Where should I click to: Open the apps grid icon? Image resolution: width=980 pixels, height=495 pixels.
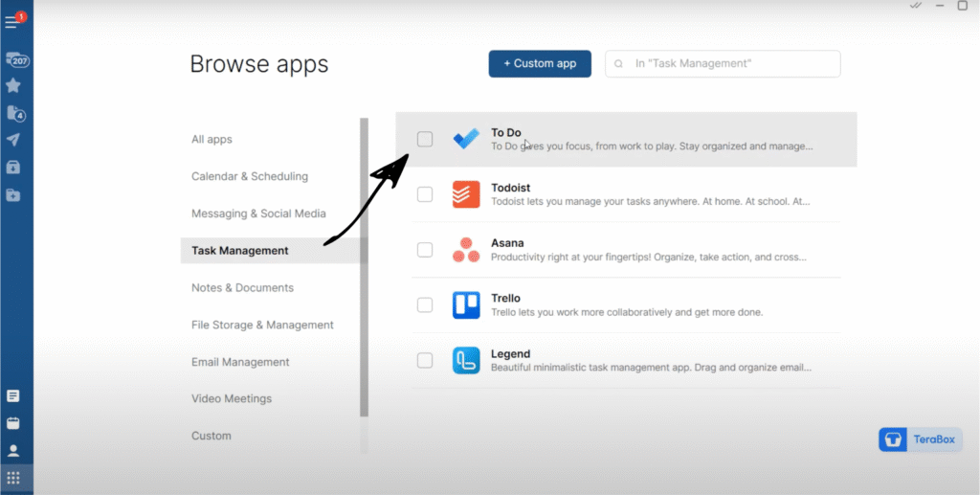(13, 478)
